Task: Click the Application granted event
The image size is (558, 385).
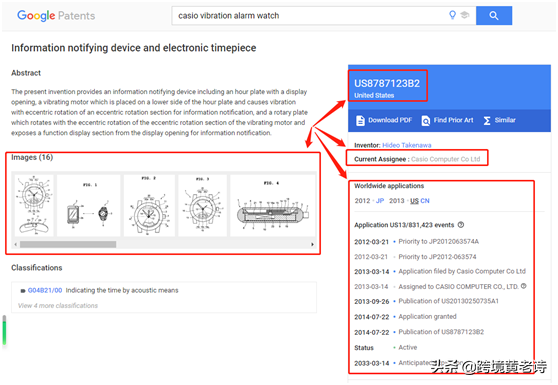Action: click(427, 317)
